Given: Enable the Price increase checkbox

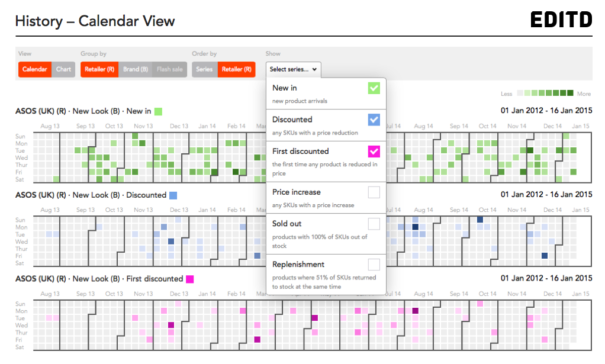Looking at the screenshot, I should (x=374, y=192).
